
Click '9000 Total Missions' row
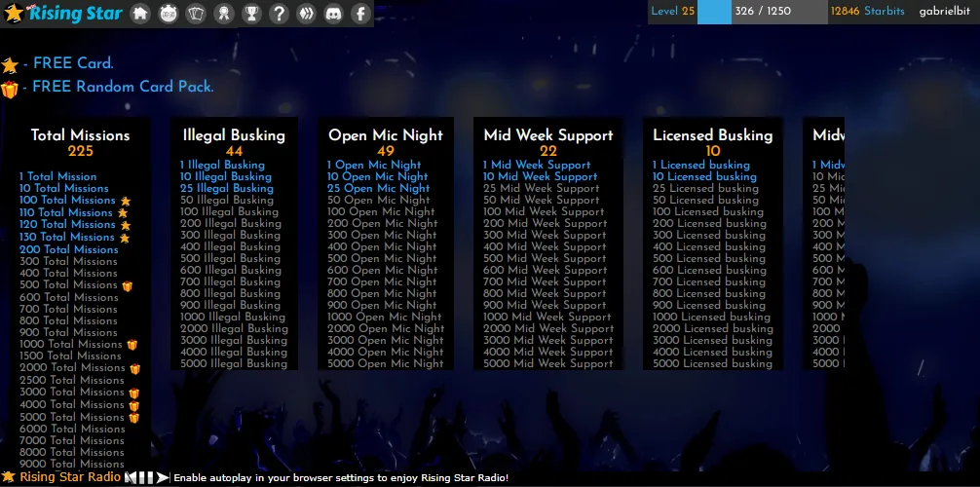72,464
